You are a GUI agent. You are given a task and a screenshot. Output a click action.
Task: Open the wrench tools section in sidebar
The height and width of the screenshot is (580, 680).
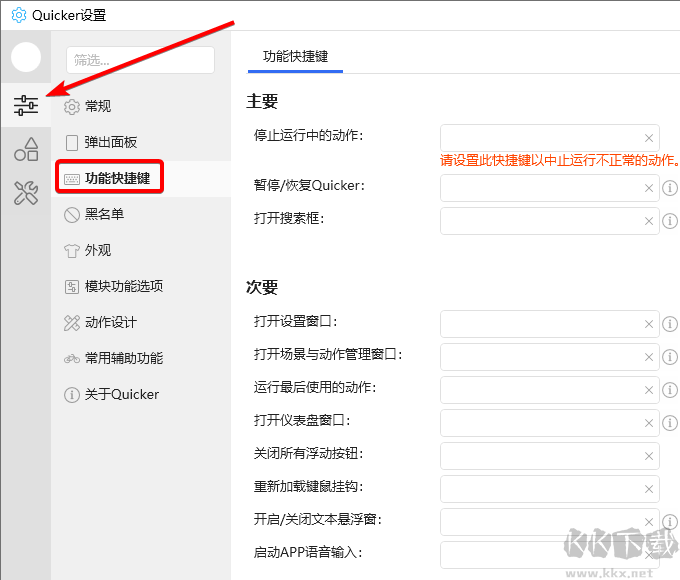(x=26, y=193)
